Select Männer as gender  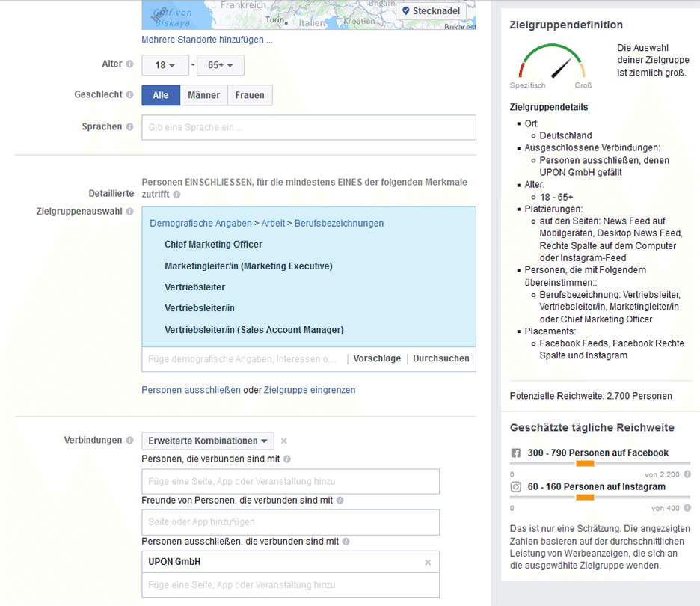(x=203, y=95)
